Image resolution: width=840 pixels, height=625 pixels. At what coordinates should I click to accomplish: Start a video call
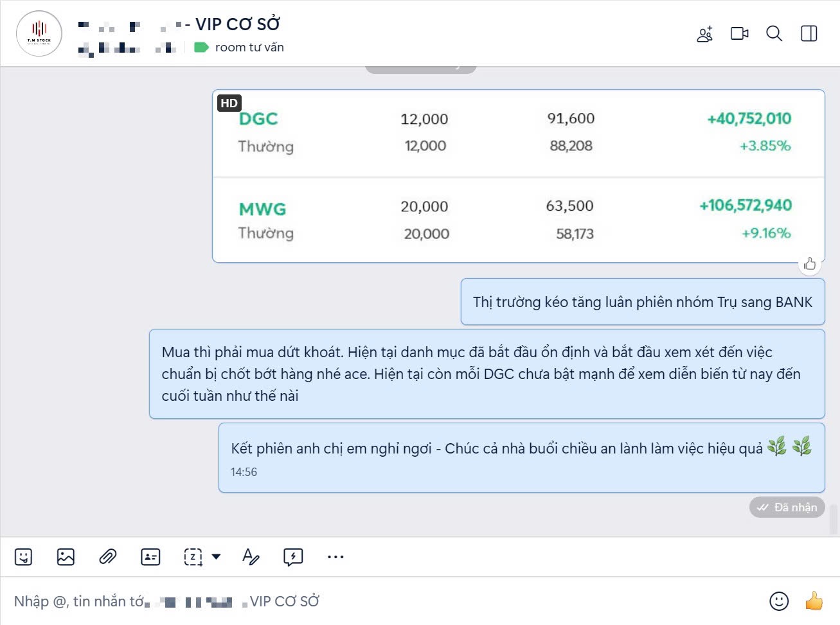coord(740,33)
